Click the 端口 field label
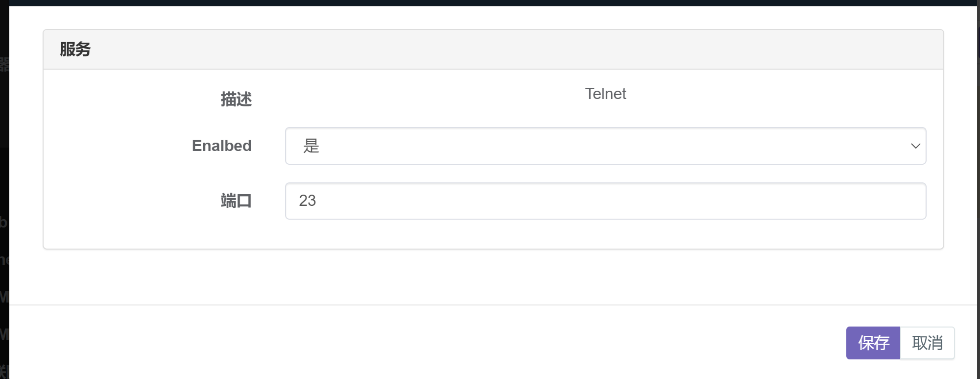 pyautogui.click(x=236, y=201)
